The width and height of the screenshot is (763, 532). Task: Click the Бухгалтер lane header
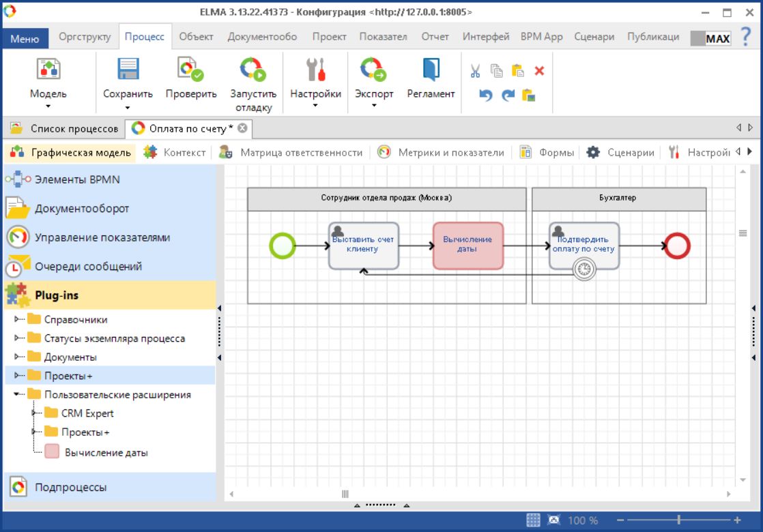[619, 198]
